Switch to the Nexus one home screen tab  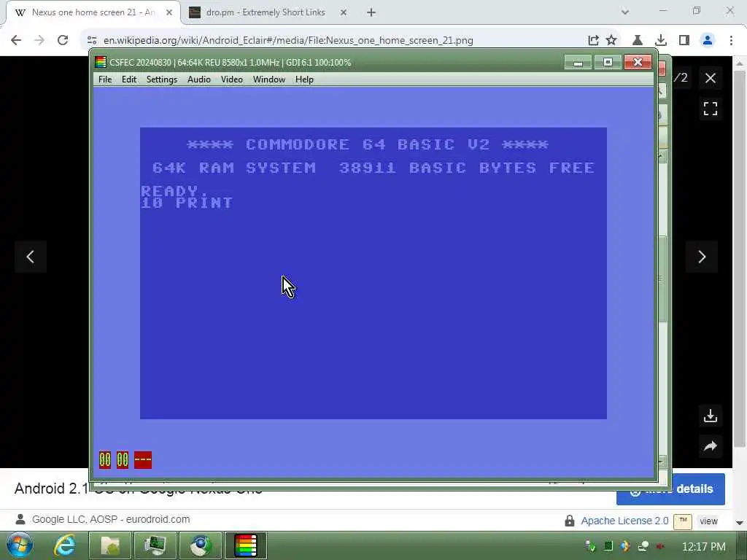point(93,12)
